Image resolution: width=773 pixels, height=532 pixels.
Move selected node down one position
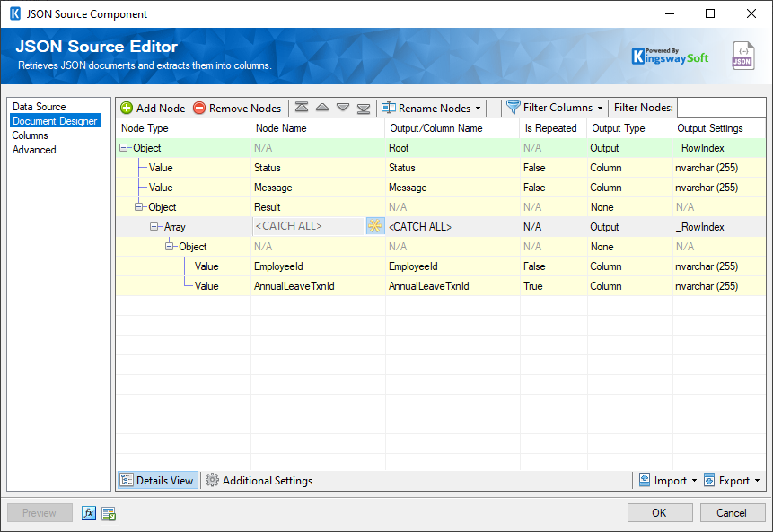tap(343, 108)
